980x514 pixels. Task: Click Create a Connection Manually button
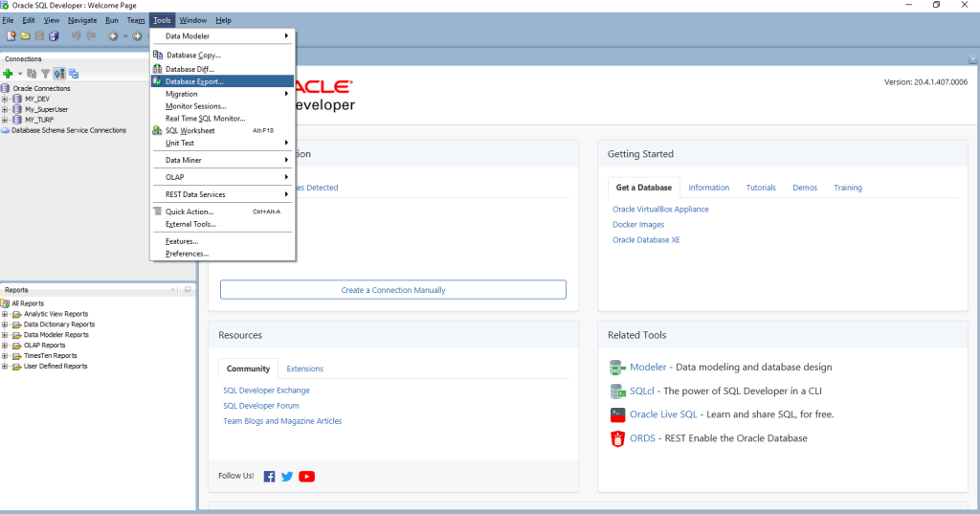pyautogui.click(x=392, y=290)
